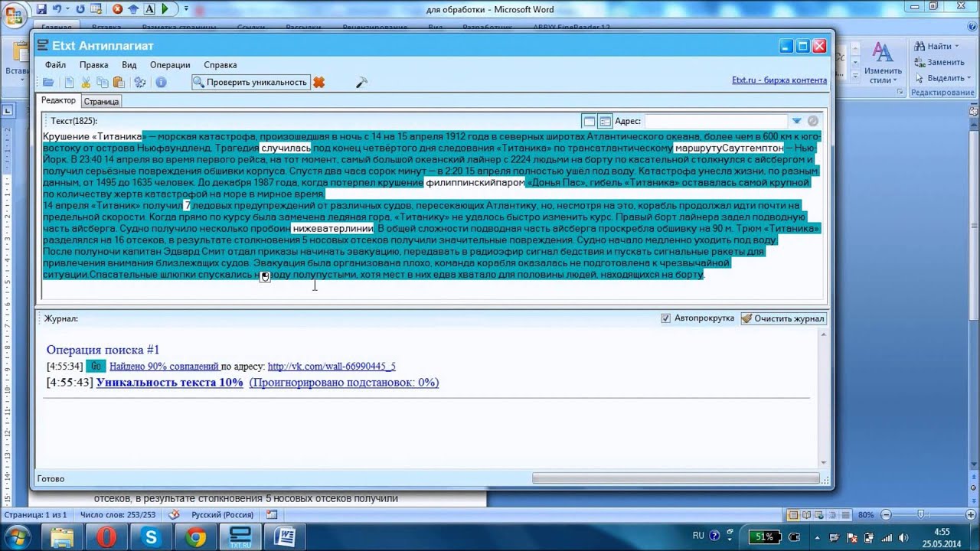Screen dimensions: 980x551
Task: Open Etxt.ru - биржа контента link
Action: 779,80
